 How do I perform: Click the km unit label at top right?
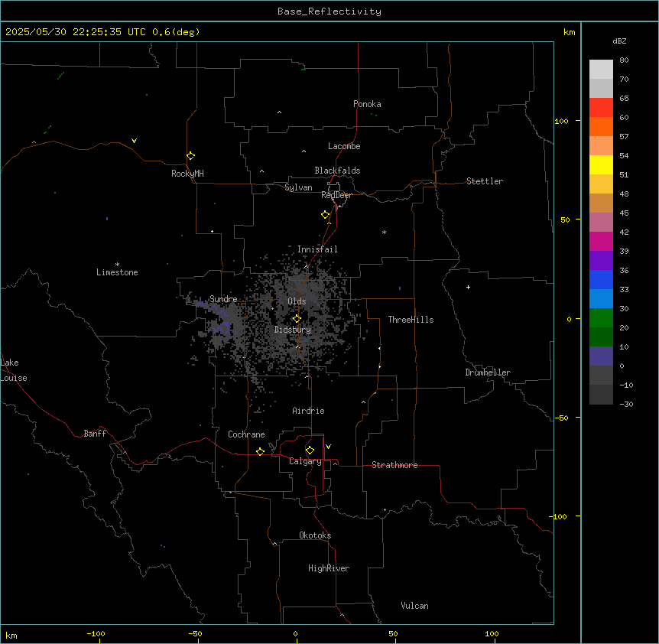point(570,32)
